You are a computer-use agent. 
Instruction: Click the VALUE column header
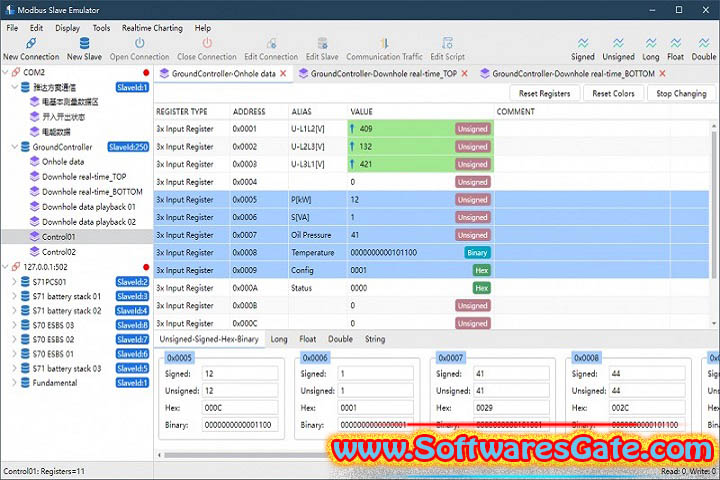click(x=361, y=112)
